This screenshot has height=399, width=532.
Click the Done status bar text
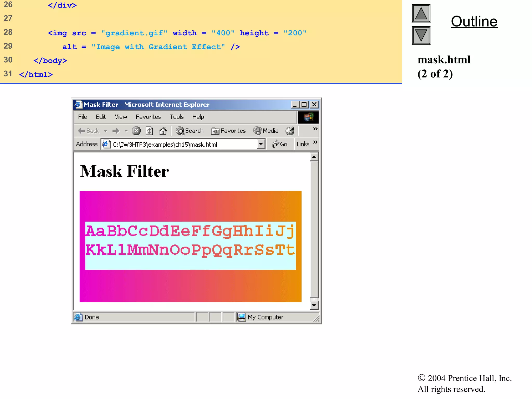tap(92, 317)
